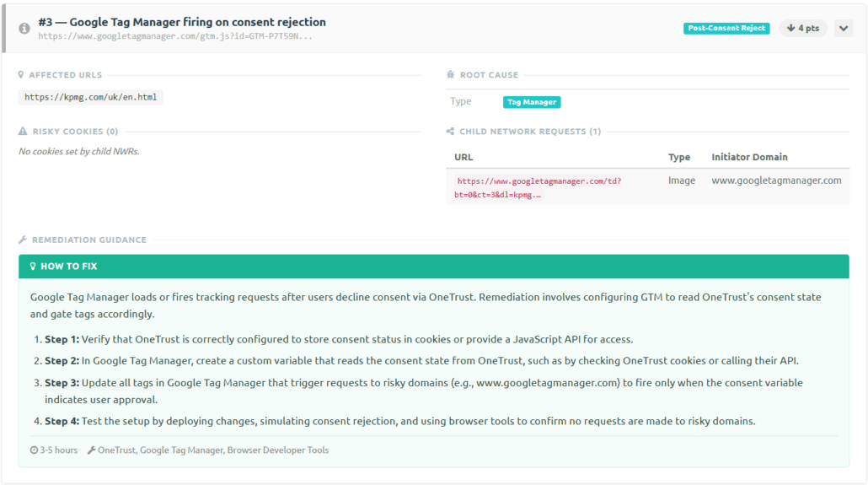The height and width of the screenshot is (485, 868).
Task: Click the Initiator Domain column header
Action: click(749, 157)
